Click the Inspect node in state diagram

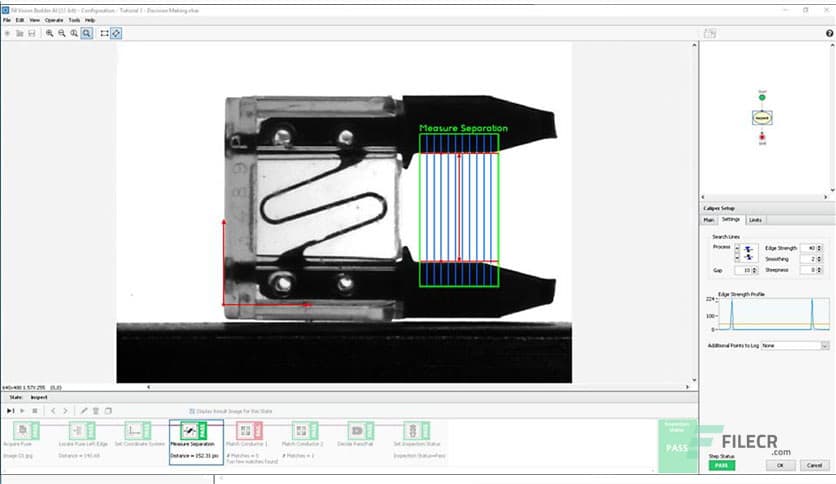point(762,117)
